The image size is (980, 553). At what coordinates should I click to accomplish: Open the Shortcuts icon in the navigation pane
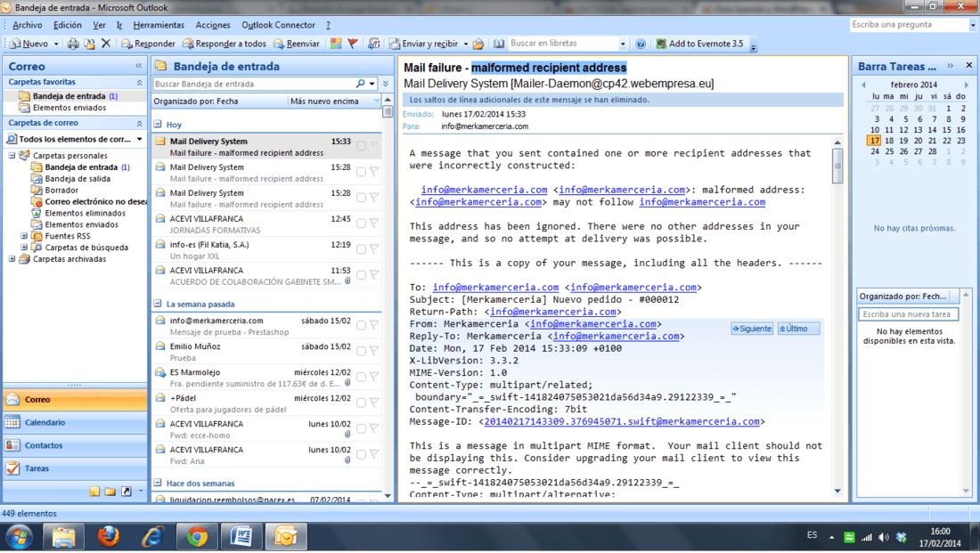[x=127, y=492]
